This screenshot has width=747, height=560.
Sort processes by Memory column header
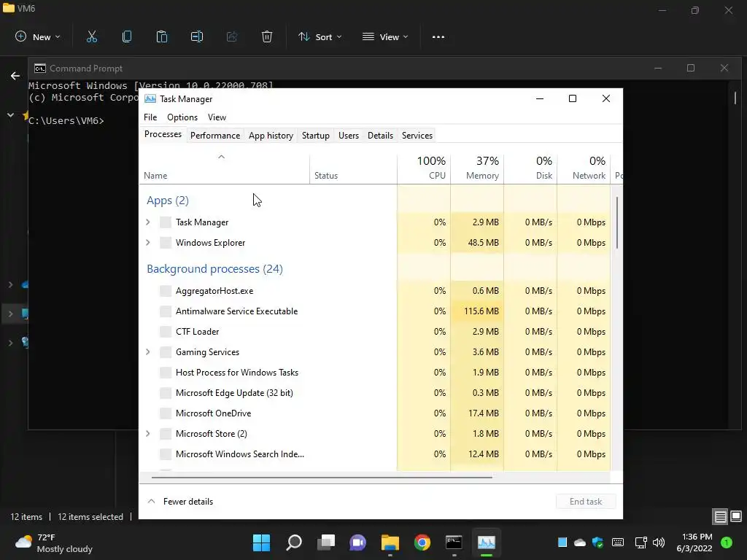477,168
